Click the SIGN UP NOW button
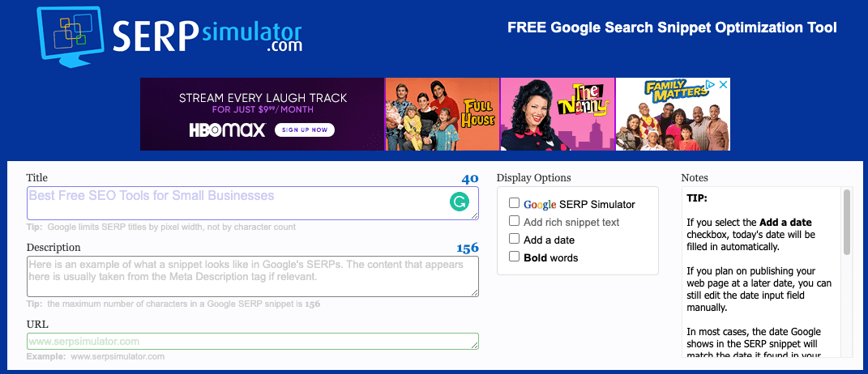Image resolution: width=868 pixels, height=374 pixels. tap(305, 130)
